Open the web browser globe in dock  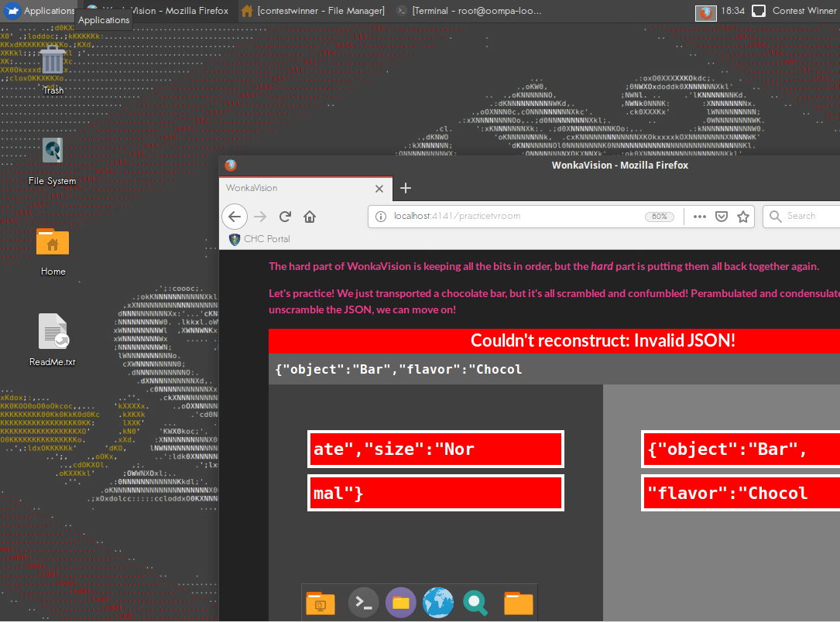(x=437, y=603)
